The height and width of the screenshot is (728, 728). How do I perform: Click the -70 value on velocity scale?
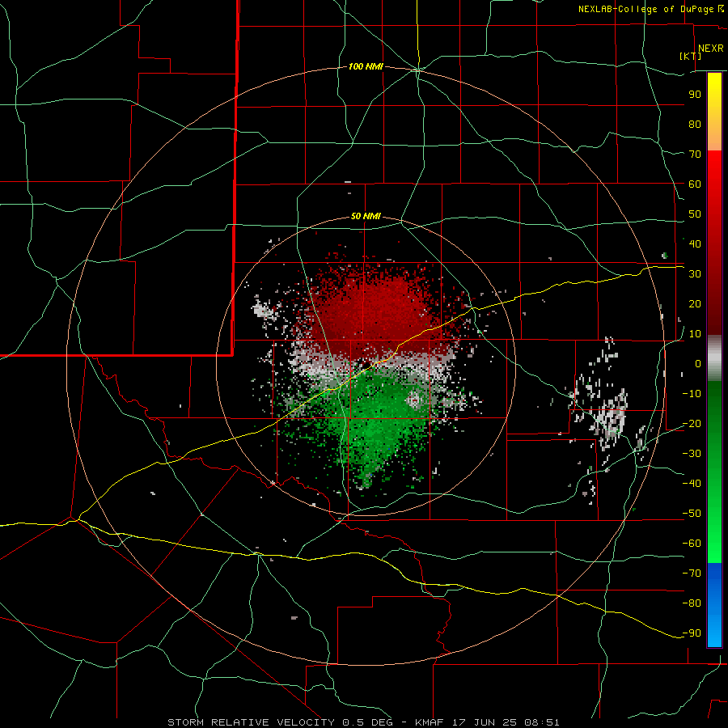click(x=692, y=574)
